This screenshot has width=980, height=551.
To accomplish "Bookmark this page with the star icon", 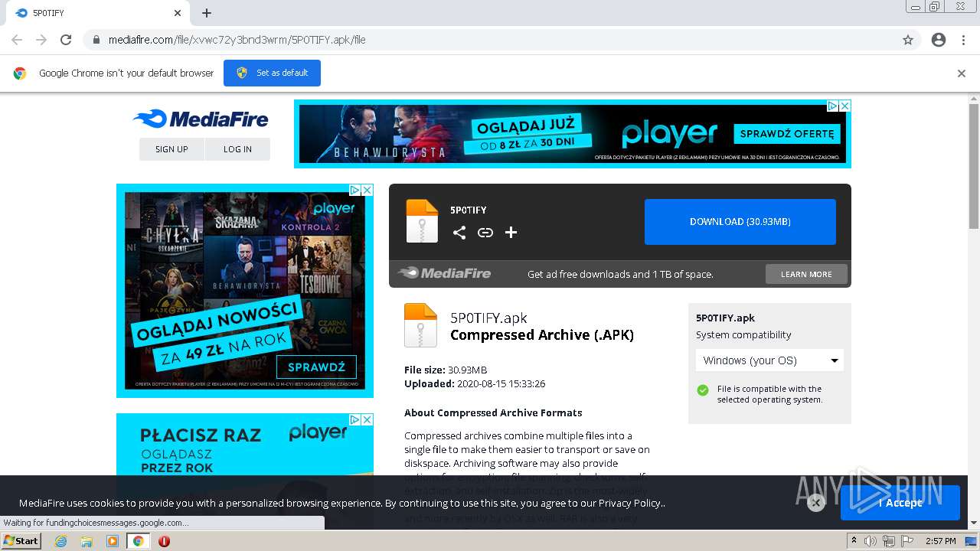I will point(908,40).
